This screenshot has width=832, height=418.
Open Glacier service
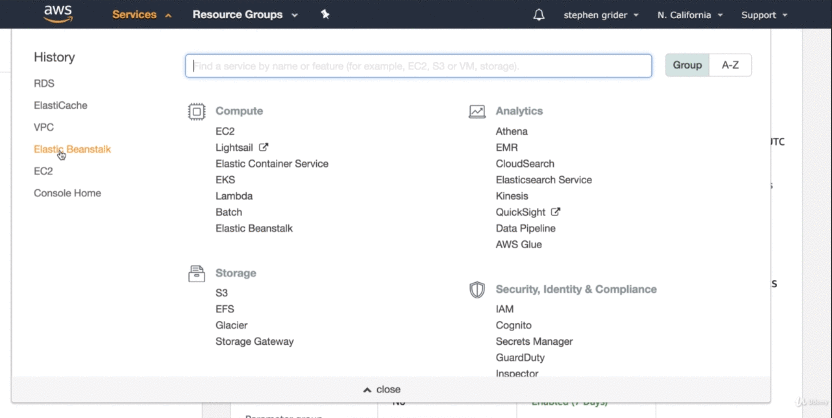tap(231, 325)
